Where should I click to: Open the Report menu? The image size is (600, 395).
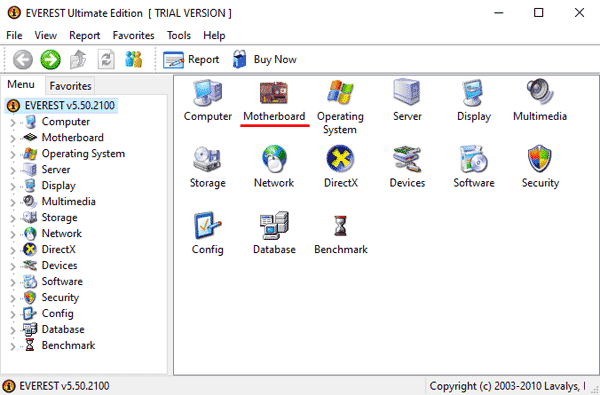pos(85,36)
